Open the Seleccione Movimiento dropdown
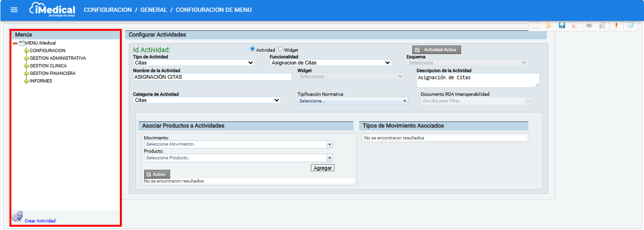This screenshot has height=230, width=644. coord(238,144)
